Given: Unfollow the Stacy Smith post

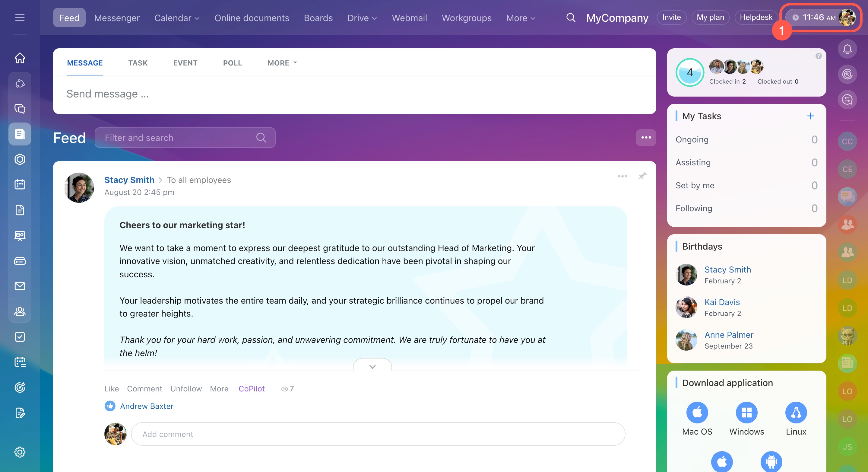Looking at the screenshot, I should click(x=186, y=389).
